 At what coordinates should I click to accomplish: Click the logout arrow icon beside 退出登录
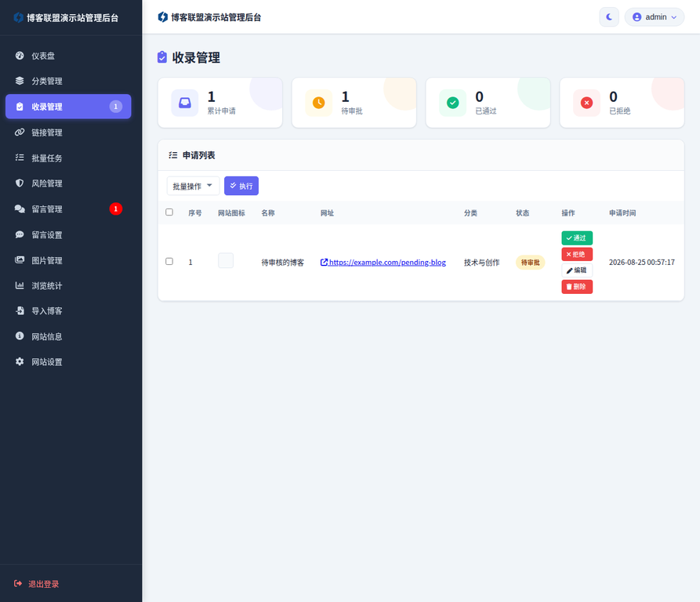(18, 584)
